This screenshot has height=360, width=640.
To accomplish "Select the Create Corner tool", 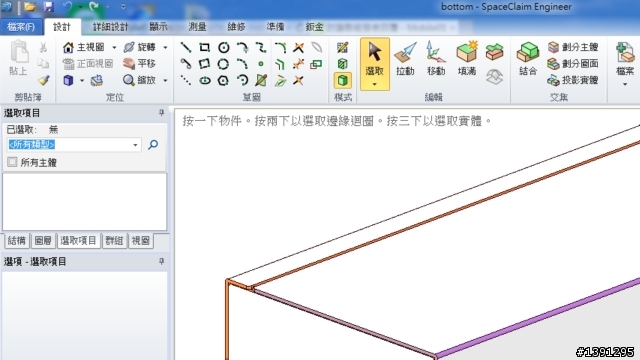I will point(298,80).
